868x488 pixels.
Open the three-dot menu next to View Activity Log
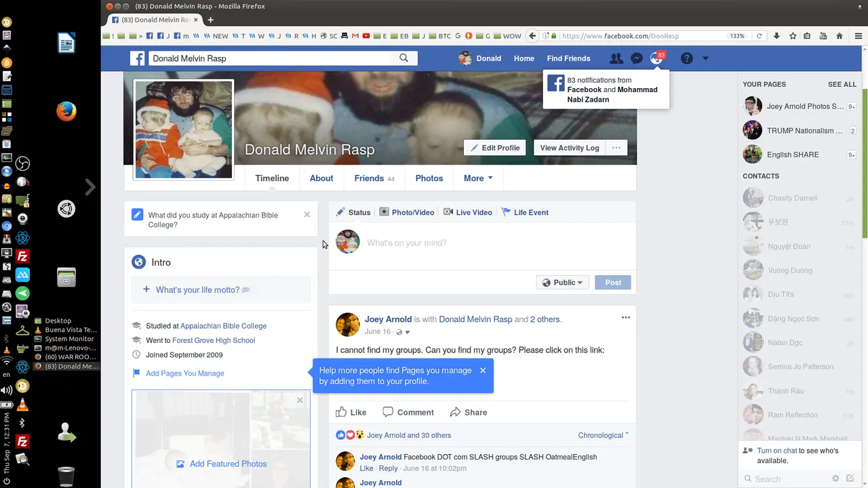pos(616,148)
